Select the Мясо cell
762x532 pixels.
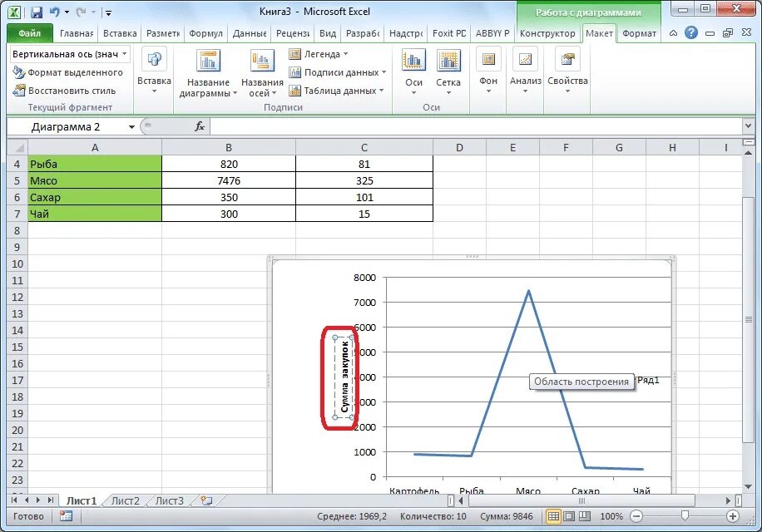tap(95, 180)
